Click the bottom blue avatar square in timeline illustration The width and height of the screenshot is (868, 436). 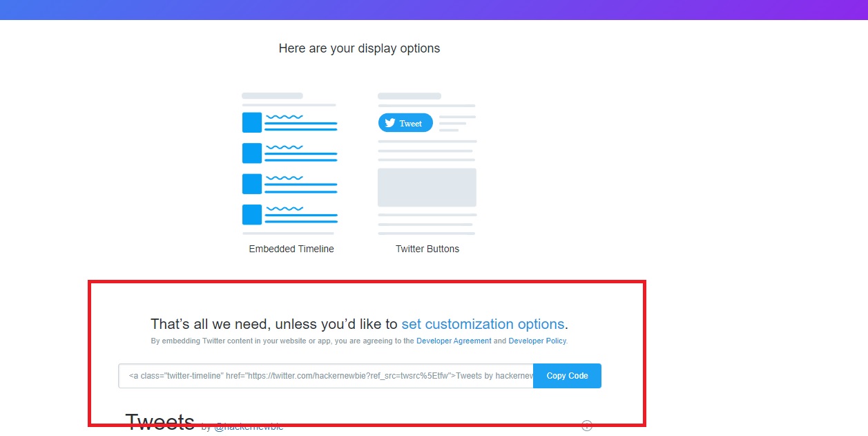pos(252,215)
